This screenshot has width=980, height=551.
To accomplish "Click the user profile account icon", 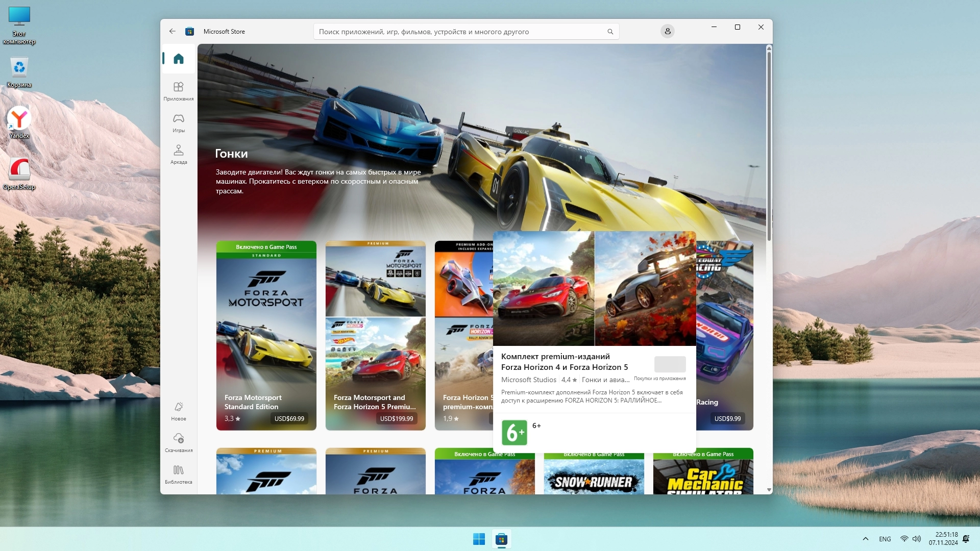I will point(667,31).
